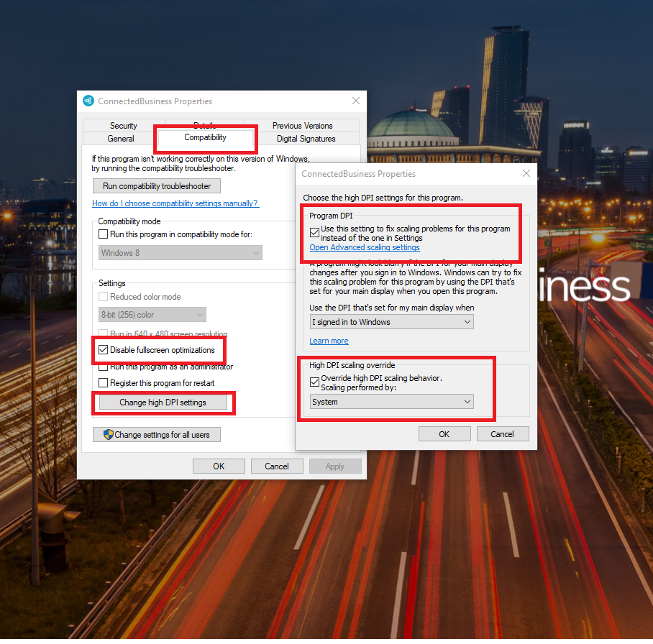653x644 pixels.
Task: Click Cancel in the main Properties window
Action: click(277, 466)
